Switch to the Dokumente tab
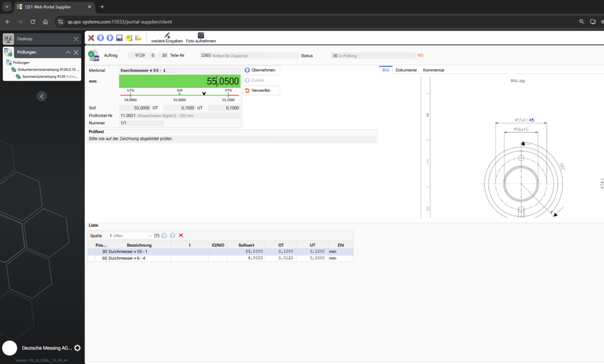The image size is (604, 364). 406,70
